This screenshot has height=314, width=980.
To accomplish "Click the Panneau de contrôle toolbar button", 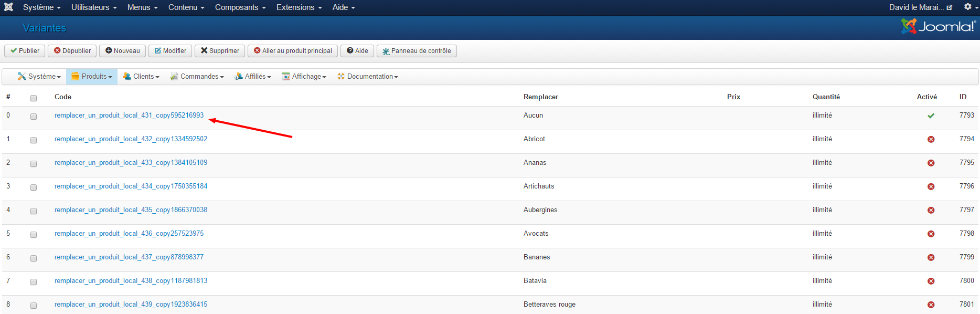I will pos(417,51).
